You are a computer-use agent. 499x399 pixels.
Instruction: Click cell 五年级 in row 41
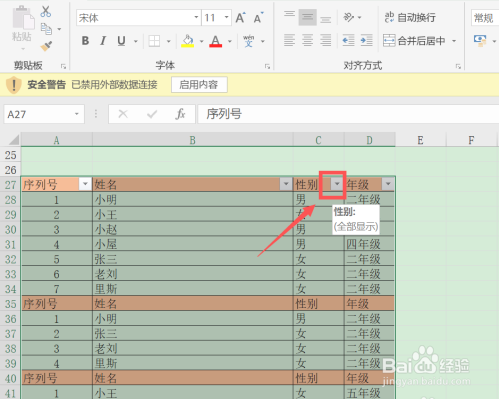point(369,393)
